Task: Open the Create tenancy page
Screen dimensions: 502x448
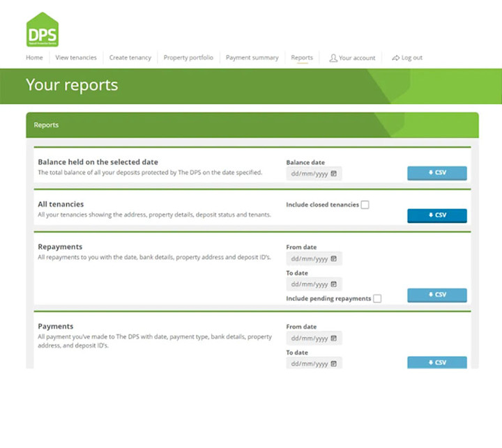Action: pos(130,58)
